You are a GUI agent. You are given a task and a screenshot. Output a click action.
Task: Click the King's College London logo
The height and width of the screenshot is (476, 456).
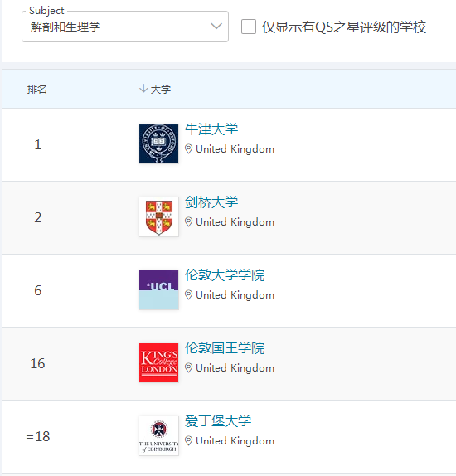159,362
